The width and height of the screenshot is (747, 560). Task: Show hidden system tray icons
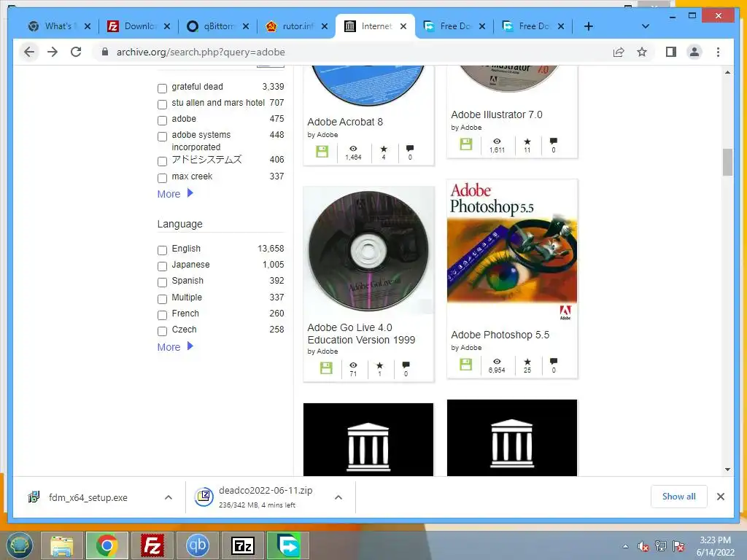625,546
